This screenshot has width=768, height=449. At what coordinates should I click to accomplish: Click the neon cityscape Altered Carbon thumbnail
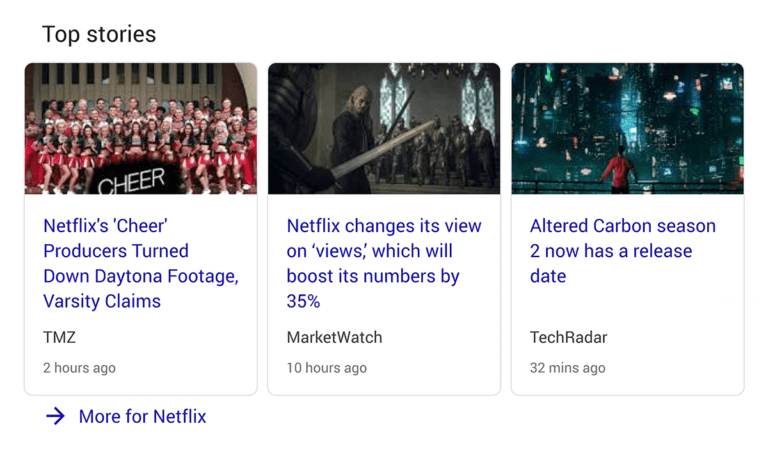(627, 128)
